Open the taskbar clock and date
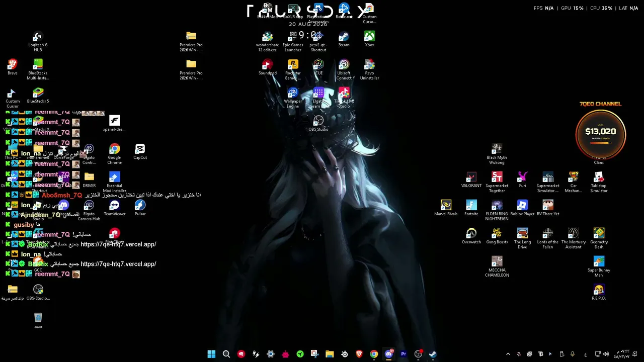The height and width of the screenshot is (362, 644). click(621, 354)
